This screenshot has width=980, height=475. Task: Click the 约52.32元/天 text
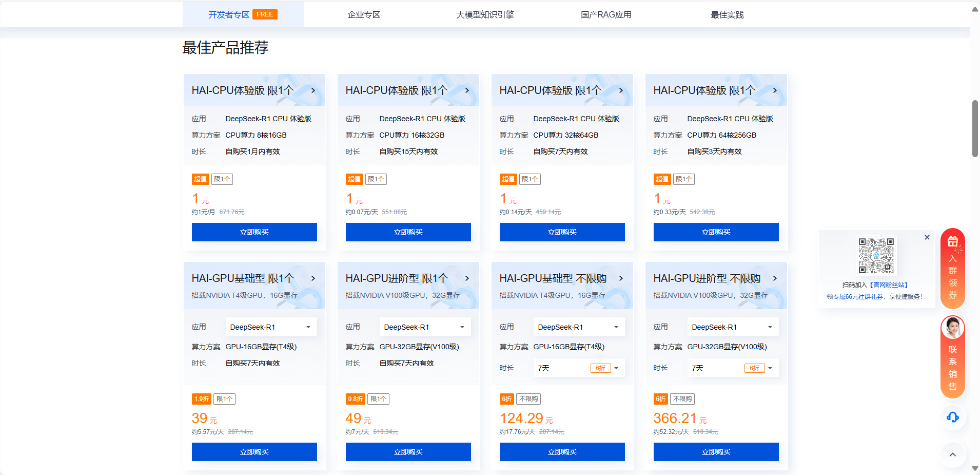pos(672,432)
